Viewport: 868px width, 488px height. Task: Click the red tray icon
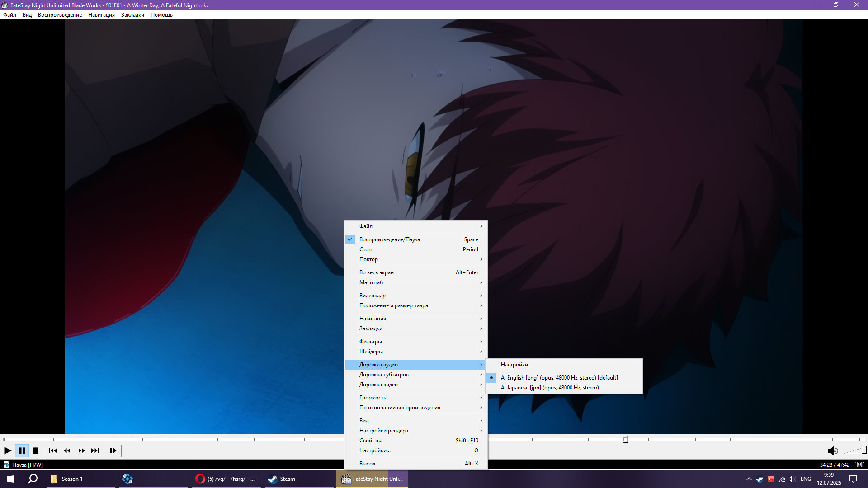pos(771,479)
